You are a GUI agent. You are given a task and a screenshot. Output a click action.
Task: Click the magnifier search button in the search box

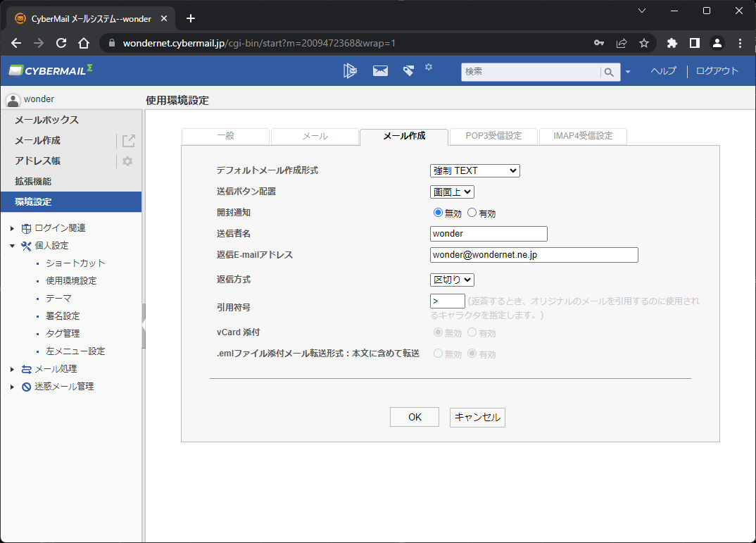(x=609, y=72)
